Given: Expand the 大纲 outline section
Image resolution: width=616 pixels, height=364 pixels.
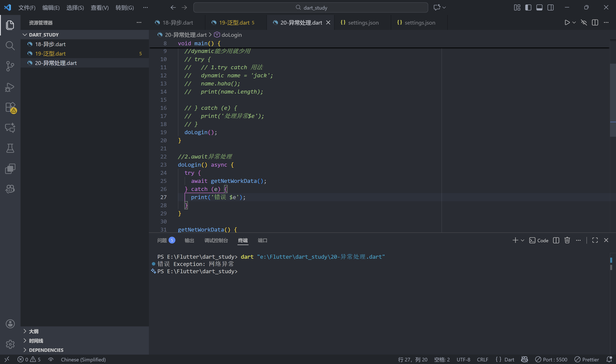Looking at the screenshot, I should [34, 331].
